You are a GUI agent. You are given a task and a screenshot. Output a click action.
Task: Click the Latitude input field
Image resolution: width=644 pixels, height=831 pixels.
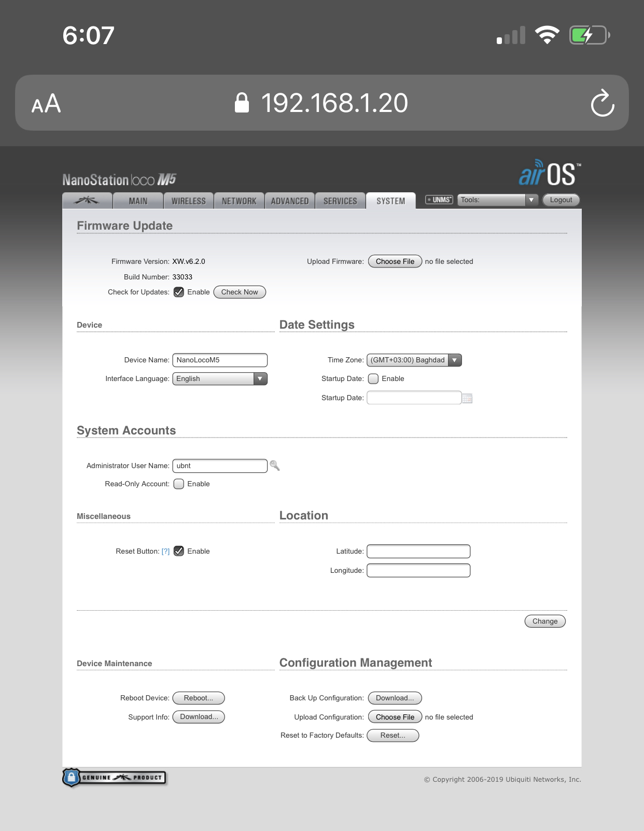coord(418,551)
